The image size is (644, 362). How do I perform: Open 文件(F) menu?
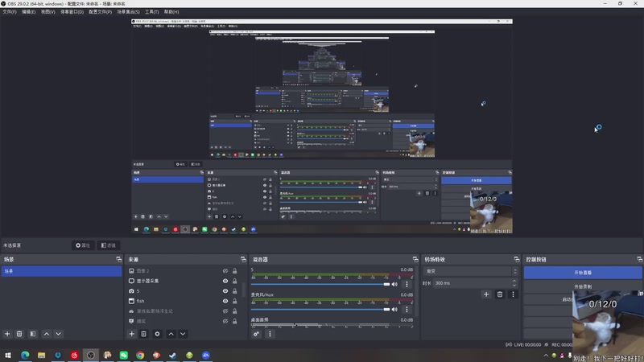[x=10, y=12]
